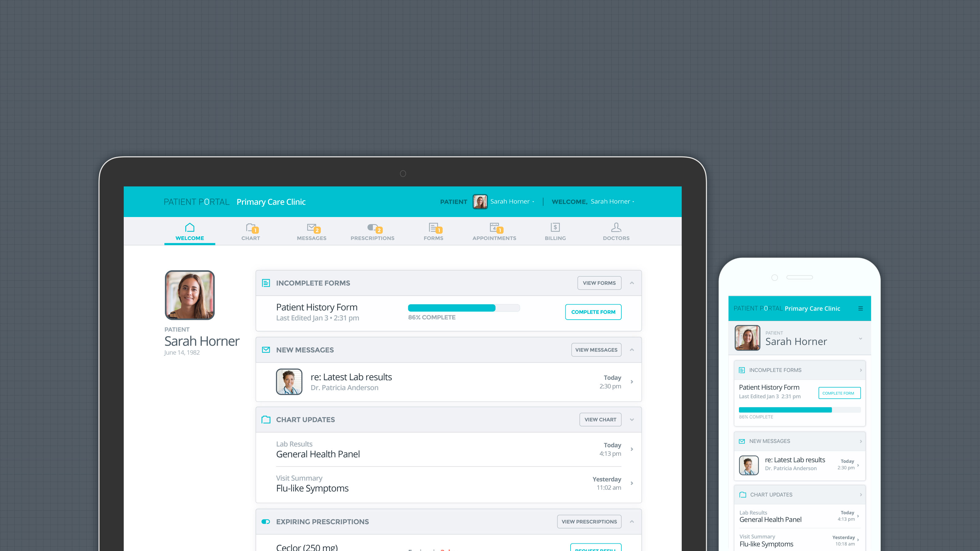This screenshot has height=551, width=980.
Task: Click Sarah Horner profile thumbnail
Action: coord(480,201)
